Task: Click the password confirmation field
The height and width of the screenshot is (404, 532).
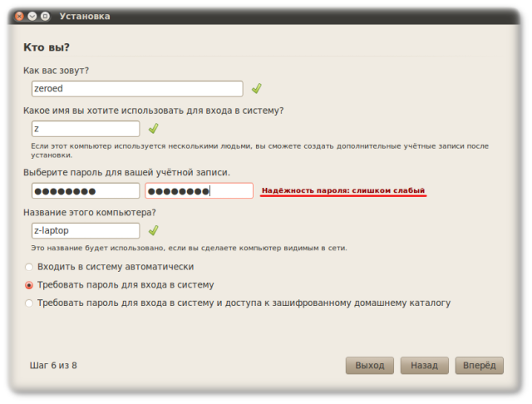Action: click(199, 190)
